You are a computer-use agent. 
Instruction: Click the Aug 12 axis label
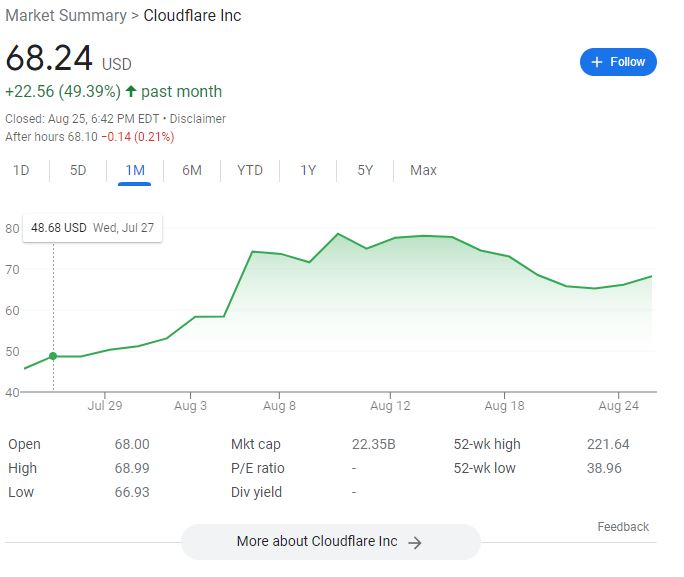point(390,406)
